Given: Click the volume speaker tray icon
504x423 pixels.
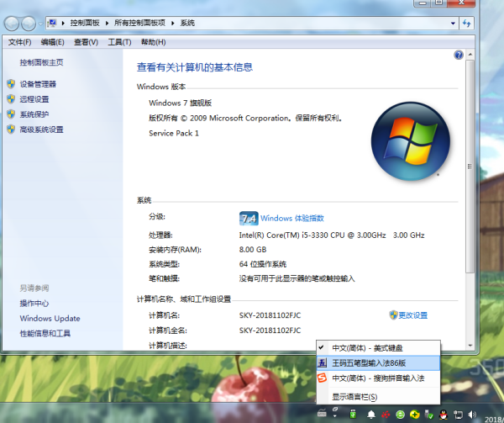Looking at the screenshot, I should (472, 415).
